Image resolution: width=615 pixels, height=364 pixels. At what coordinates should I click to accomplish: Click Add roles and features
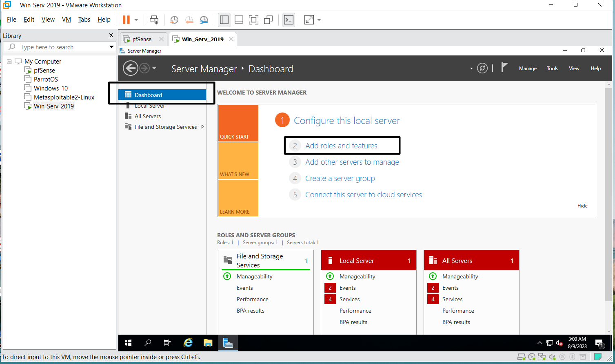341,146
